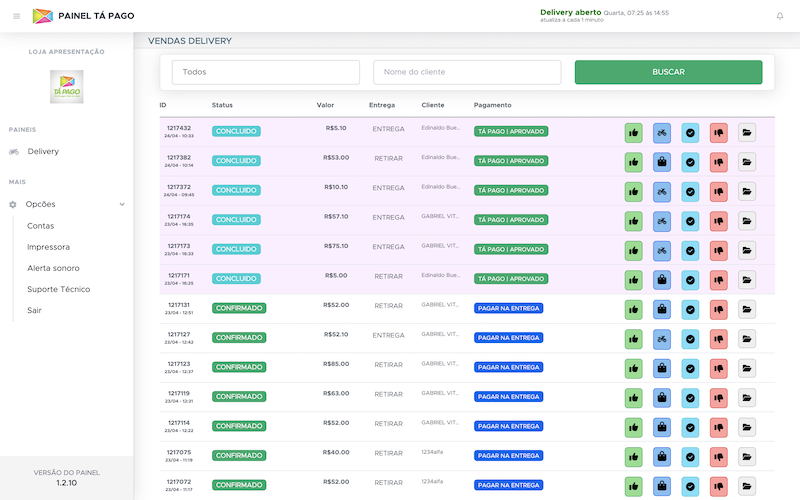This screenshot has width=800, height=500.
Task: Toggle the hamburger sidebar menu
Action: 16,16
